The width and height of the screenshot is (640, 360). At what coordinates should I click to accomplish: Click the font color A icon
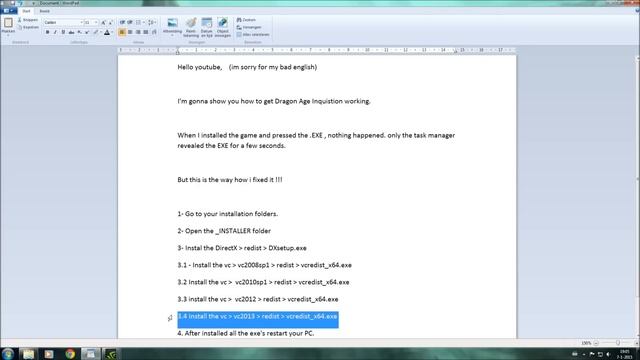(x=107, y=32)
